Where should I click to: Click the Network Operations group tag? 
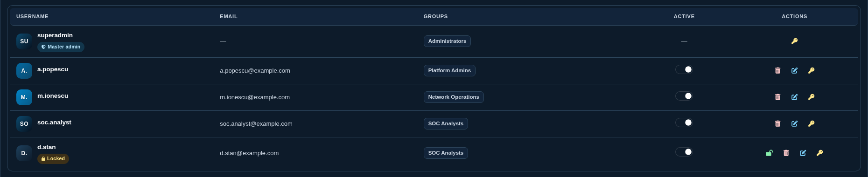tap(454, 97)
